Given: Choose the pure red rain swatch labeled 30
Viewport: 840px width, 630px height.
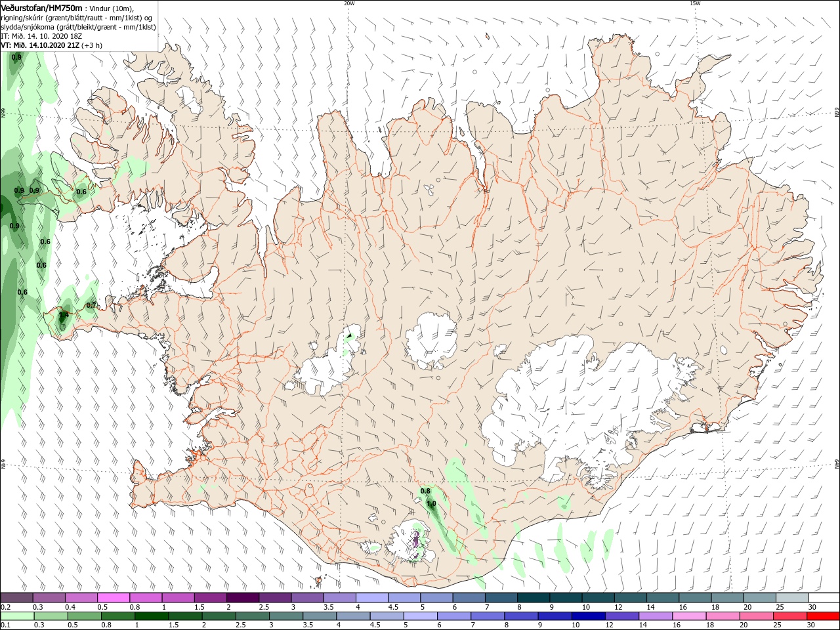Looking at the screenshot, I should click(x=822, y=616).
